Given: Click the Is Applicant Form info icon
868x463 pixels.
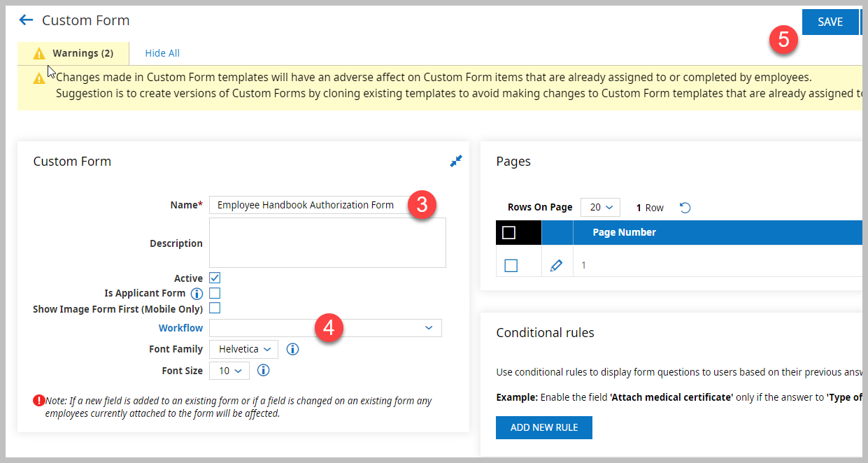Looking at the screenshot, I should [x=197, y=294].
